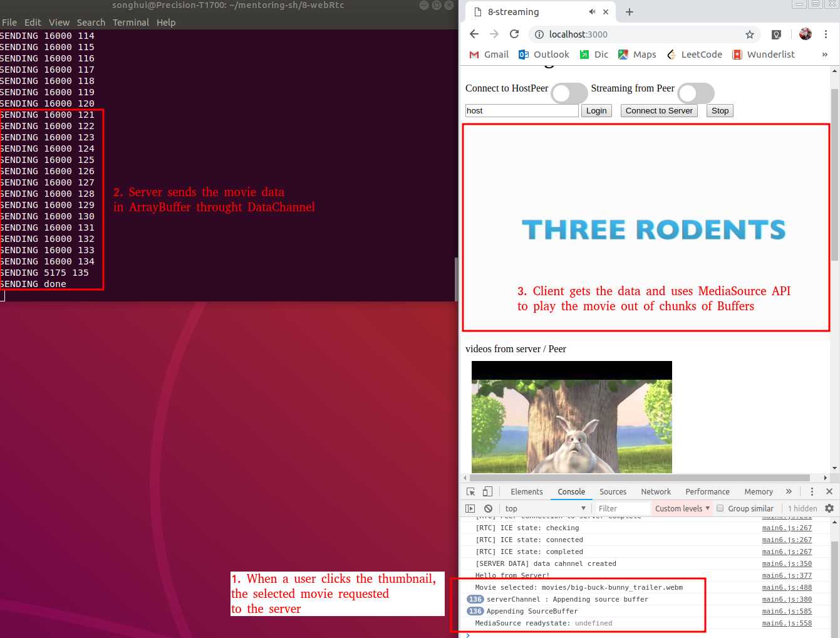Switch to the Performance tab
Viewport: 840px width, 638px height.
[x=707, y=492]
